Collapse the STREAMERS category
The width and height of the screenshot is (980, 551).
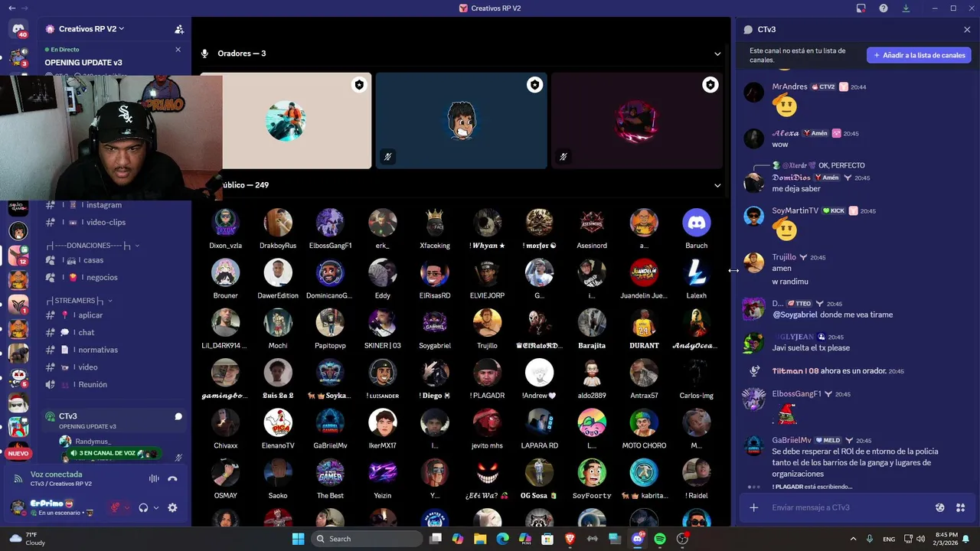pos(79,301)
